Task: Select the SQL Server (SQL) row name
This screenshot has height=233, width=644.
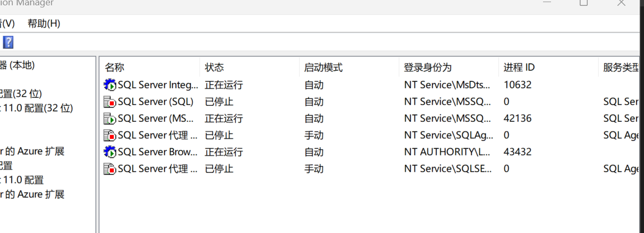Action: pyautogui.click(x=156, y=102)
